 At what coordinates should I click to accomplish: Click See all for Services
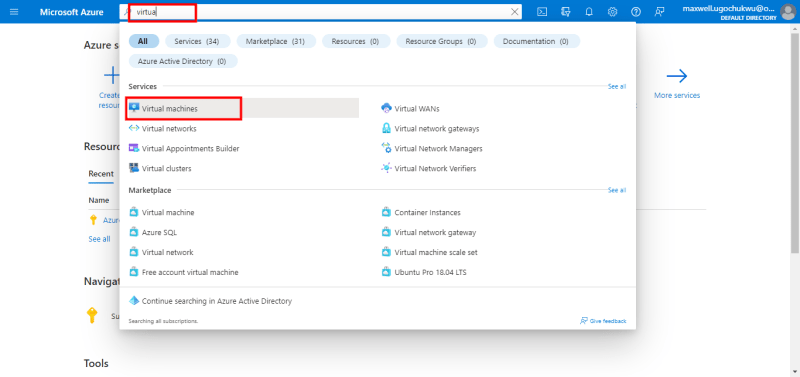616,87
